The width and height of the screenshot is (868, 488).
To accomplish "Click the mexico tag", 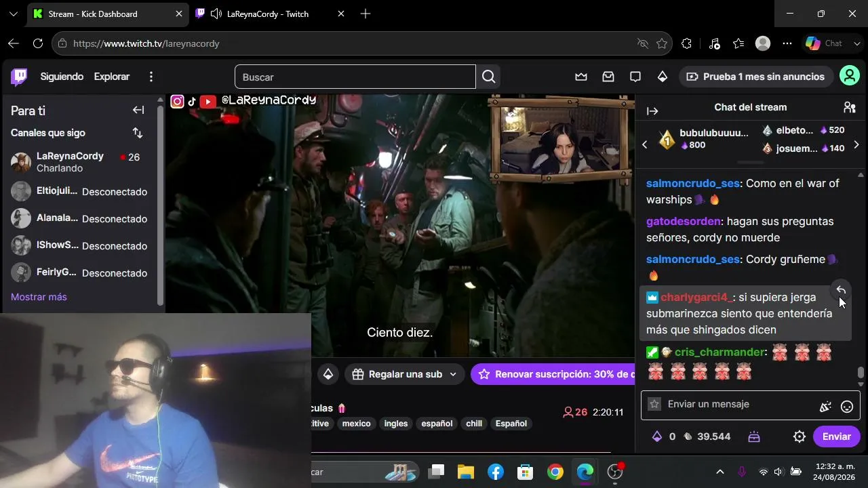I will (x=356, y=424).
